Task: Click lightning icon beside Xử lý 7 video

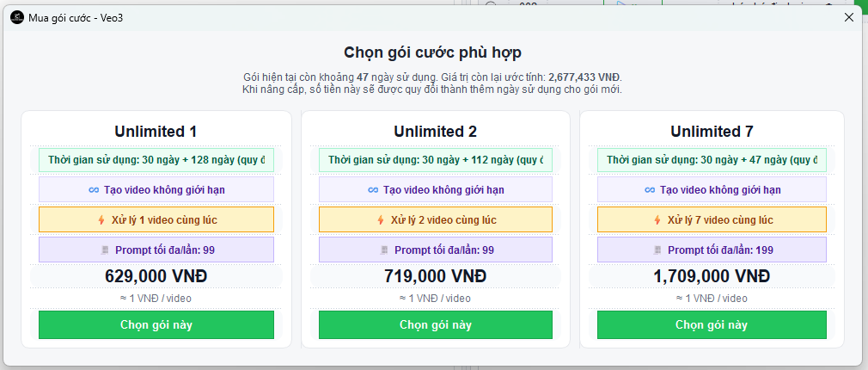Action: (x=657, y=220)
